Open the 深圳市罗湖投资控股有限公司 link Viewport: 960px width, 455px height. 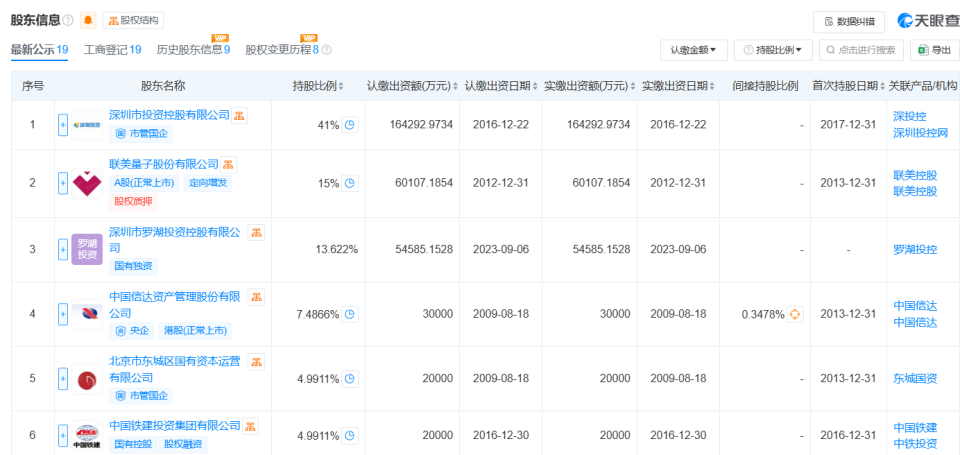[x=175, y=240]
